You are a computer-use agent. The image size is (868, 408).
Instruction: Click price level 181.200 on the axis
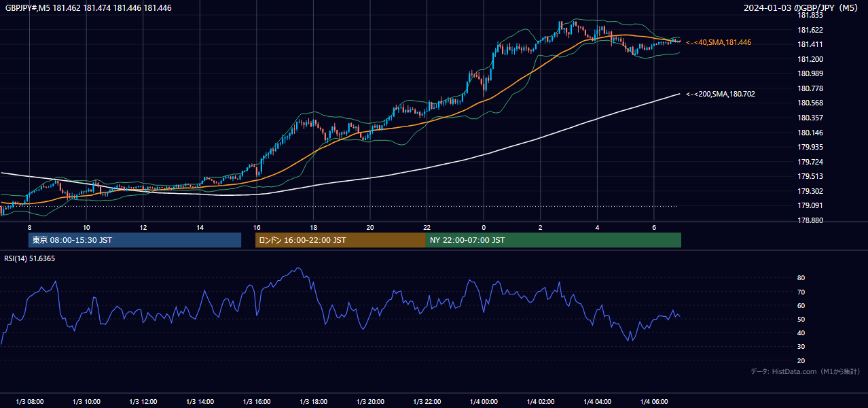(x=810, y=59)
